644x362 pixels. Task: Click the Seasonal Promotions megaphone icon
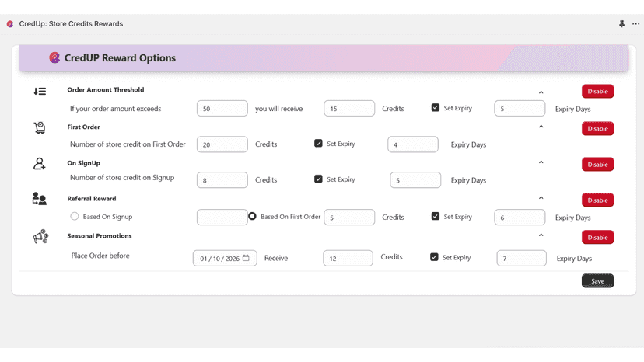(40, 236)
